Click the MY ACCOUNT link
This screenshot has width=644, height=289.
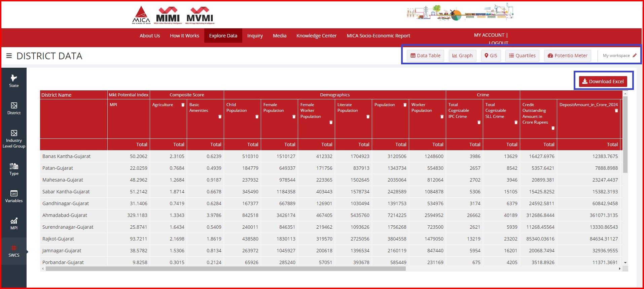(x=489, y=35)
